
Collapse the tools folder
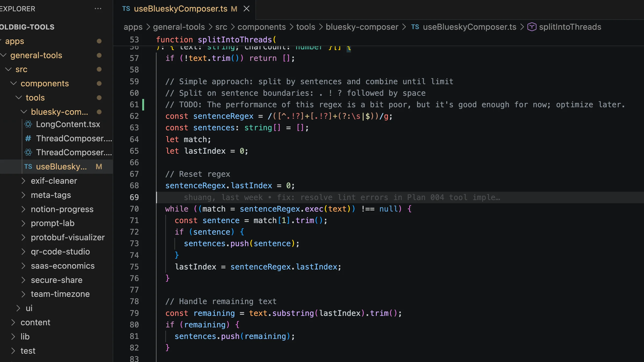tap(19, 98)
